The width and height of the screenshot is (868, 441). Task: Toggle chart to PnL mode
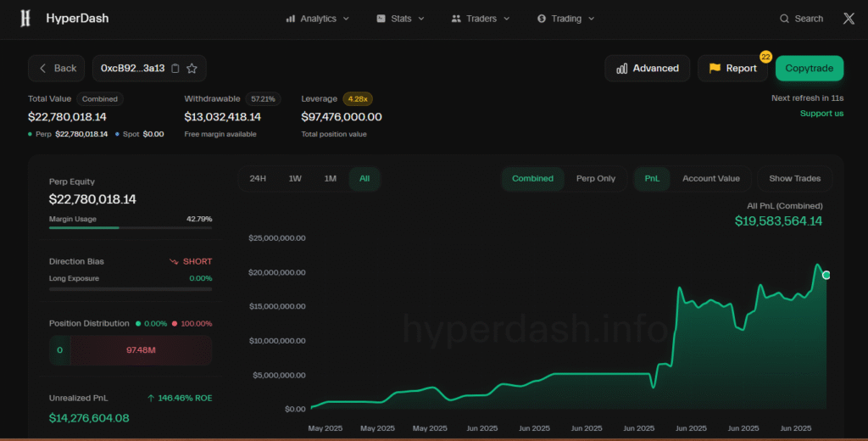(652, 178)
